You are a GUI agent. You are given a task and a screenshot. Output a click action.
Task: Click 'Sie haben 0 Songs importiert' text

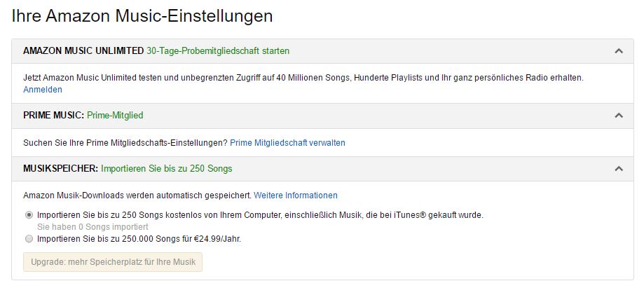pos(93,227)
